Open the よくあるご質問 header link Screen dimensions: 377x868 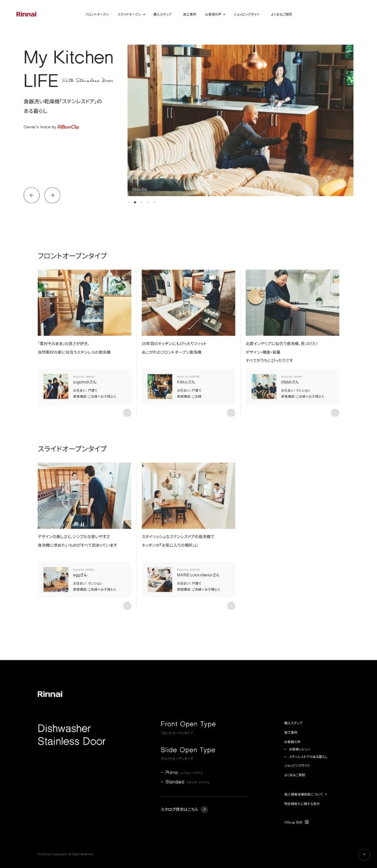tap(281, 14)
